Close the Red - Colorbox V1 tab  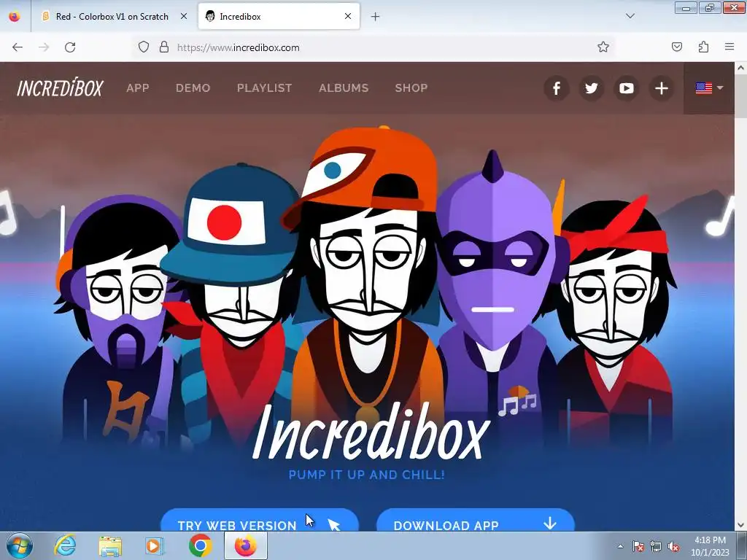[x=183, y=16]
